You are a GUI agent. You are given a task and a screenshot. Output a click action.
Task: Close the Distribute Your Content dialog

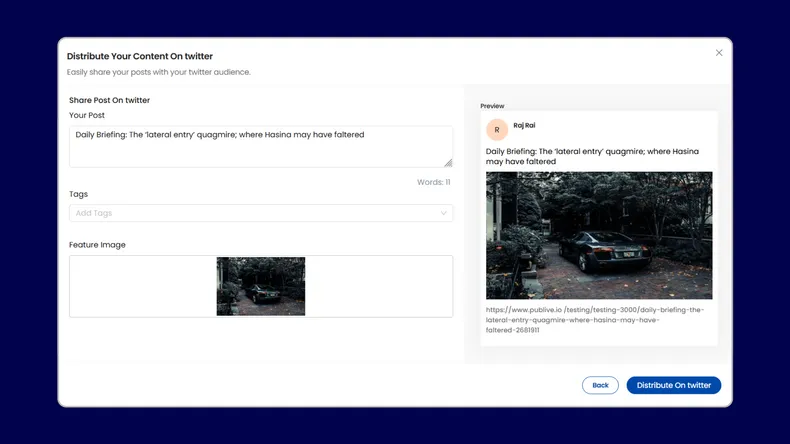(x=718, y=53)
